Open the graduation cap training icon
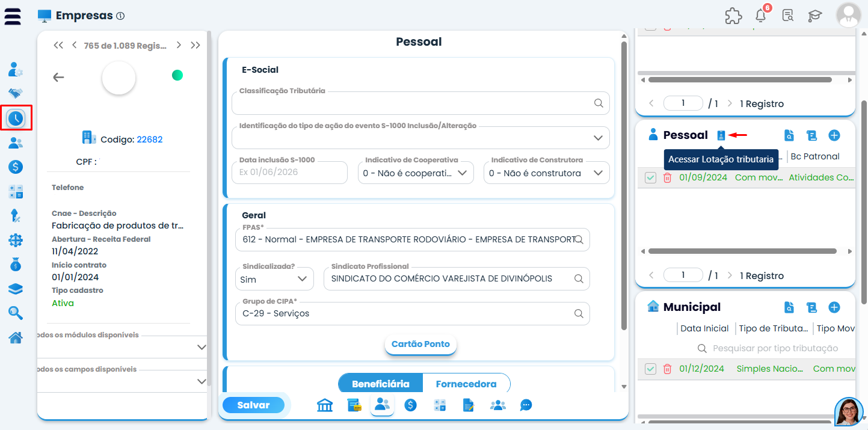868x430 pixels. tap(815, 16)
